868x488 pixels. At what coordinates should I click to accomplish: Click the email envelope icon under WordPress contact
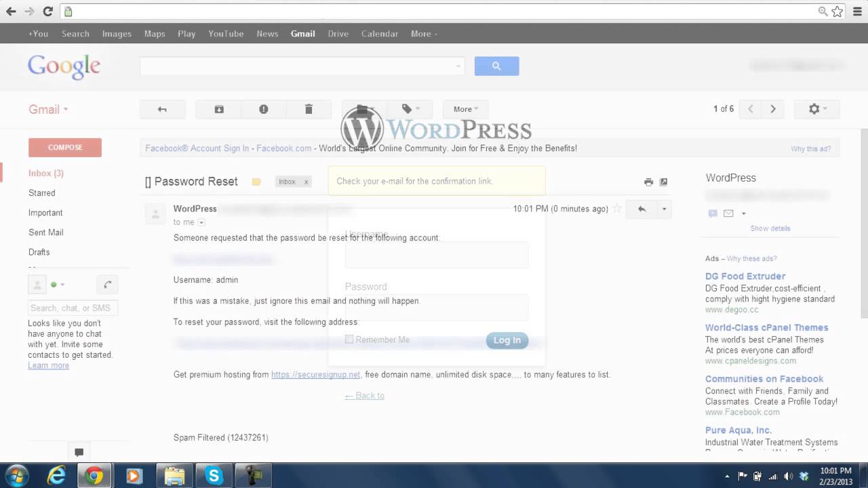[728, 213]
